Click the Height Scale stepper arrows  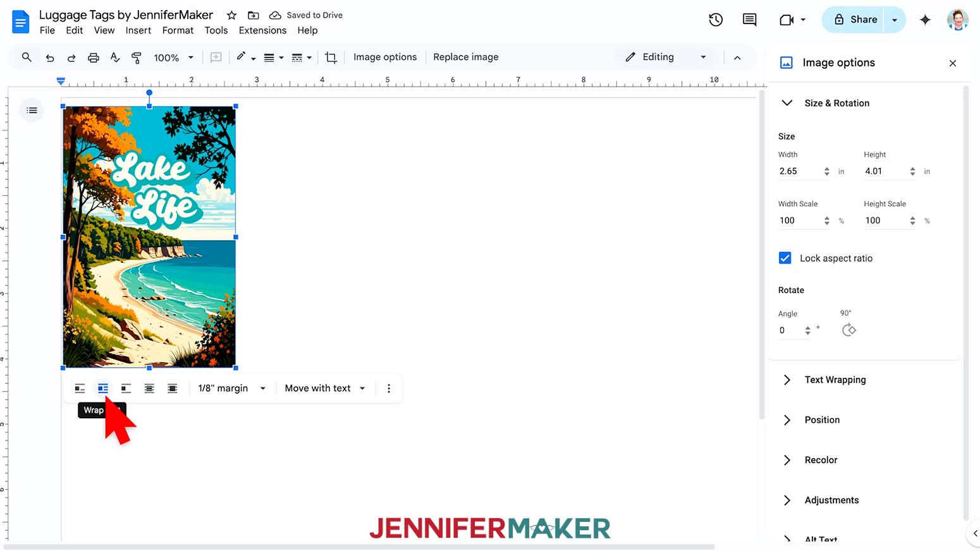pyautogui.click(x=912, y=221)
